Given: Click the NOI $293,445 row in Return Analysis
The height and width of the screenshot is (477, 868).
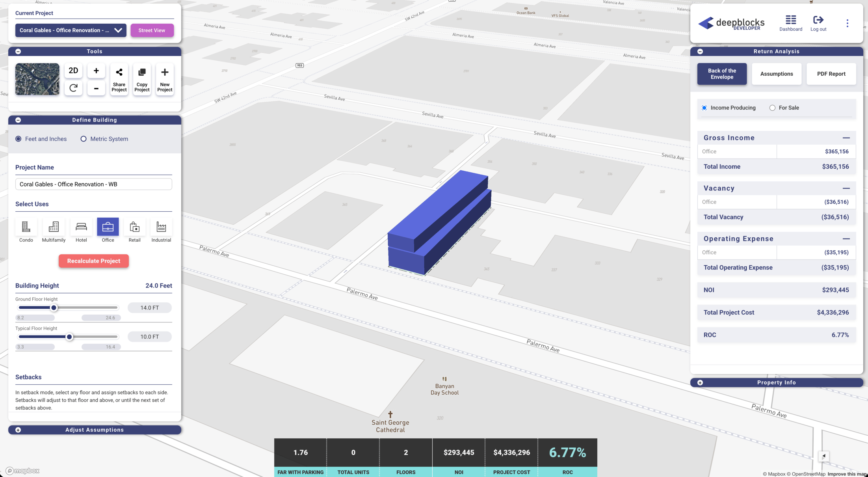Looking at the screenshot, I should point(776,290).
